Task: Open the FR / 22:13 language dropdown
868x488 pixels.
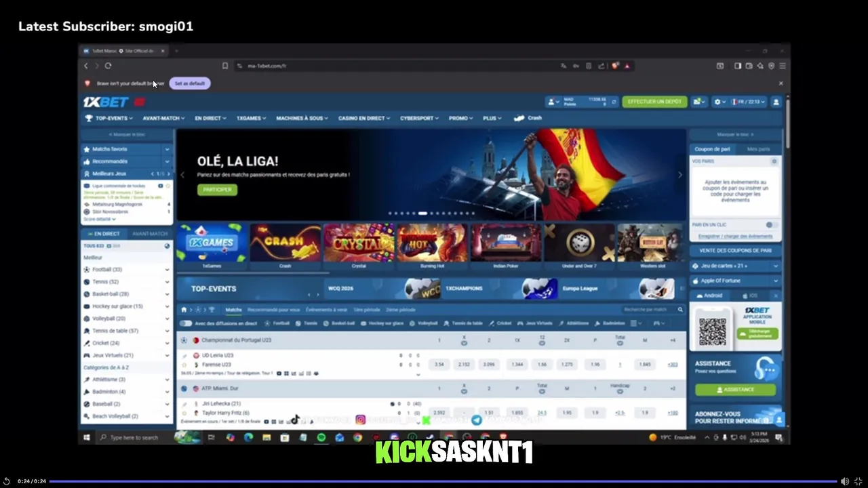Action: [x=747, y=102]
